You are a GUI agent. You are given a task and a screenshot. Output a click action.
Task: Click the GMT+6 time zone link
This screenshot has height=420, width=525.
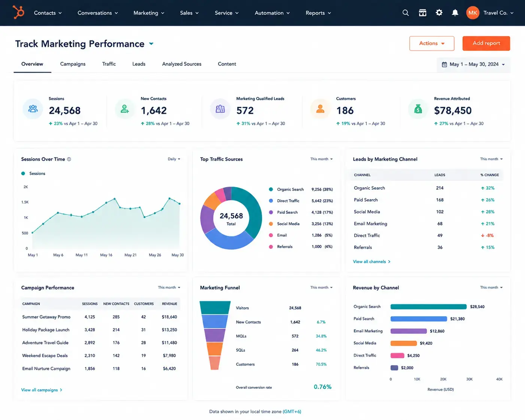point(292,411)
